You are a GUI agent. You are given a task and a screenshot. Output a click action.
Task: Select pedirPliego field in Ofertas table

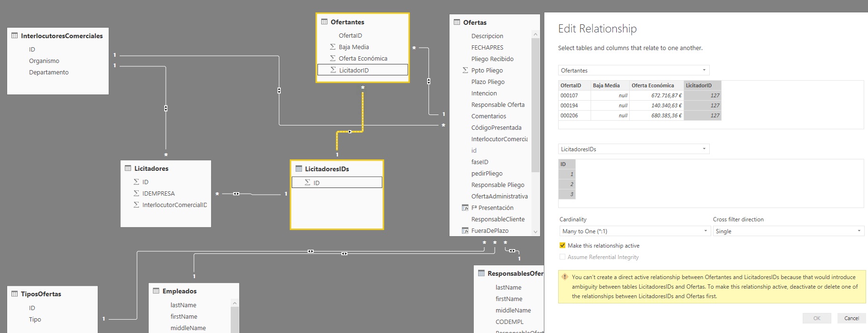pyautogui.click(x=487, y=173)
